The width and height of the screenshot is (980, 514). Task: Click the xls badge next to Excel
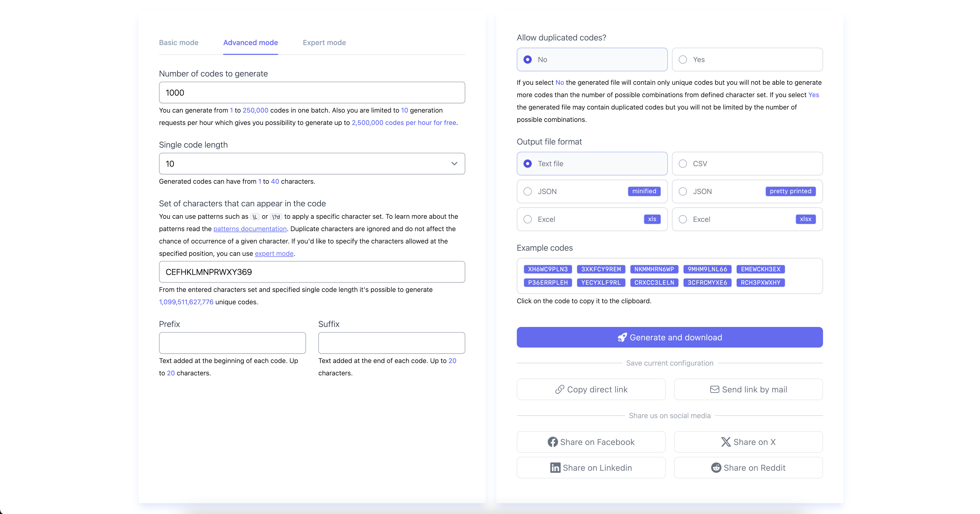coord(652,219)
